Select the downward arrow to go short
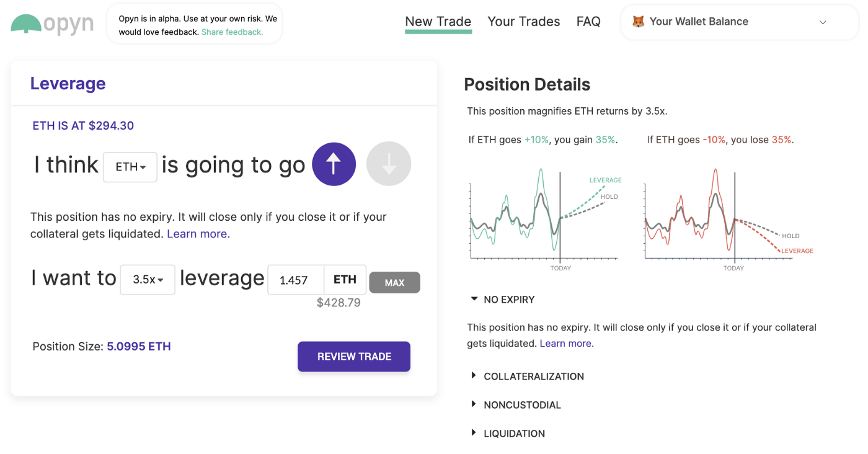This screenshot has width=868, height=454. coord(389,164)
